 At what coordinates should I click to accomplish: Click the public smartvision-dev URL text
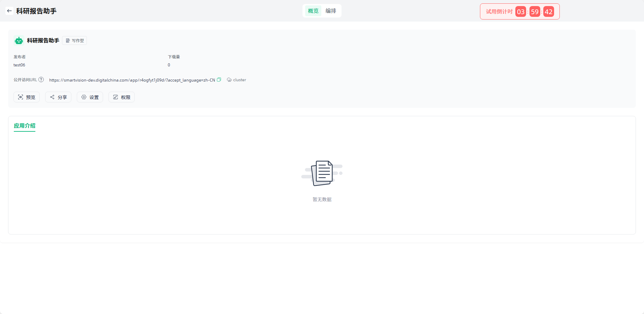pyautogui.click(x=132, y=80)
